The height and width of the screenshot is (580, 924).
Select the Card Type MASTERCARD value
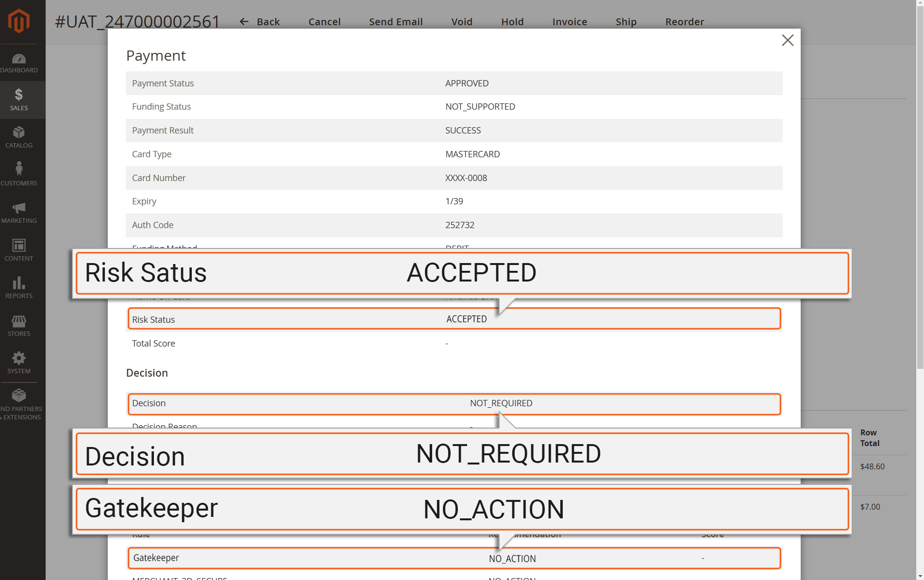click(x=472, y=154)
